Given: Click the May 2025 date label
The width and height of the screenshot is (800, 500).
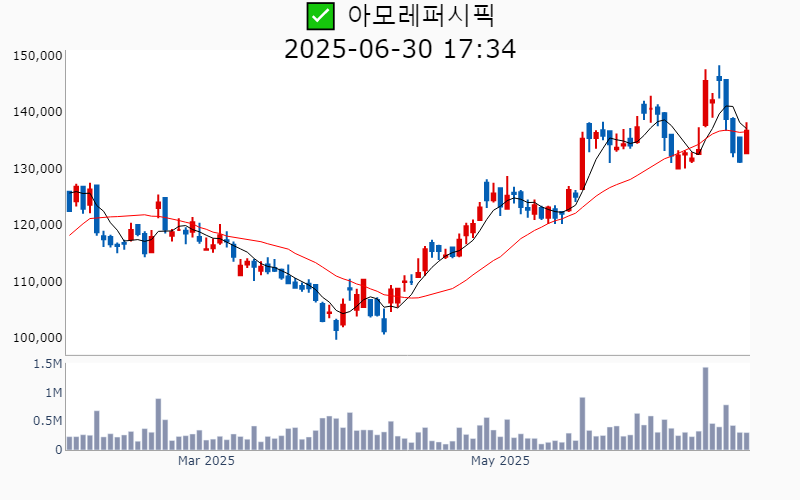Looking at the screenshot, I should tap(500, 461).
